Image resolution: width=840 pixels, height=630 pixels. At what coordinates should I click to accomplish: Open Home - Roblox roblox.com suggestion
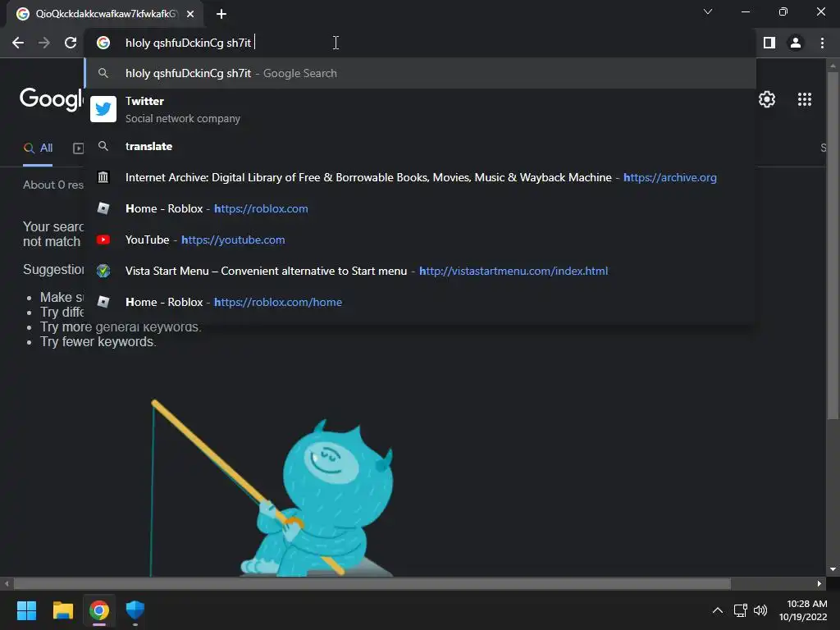click(421, 208)
